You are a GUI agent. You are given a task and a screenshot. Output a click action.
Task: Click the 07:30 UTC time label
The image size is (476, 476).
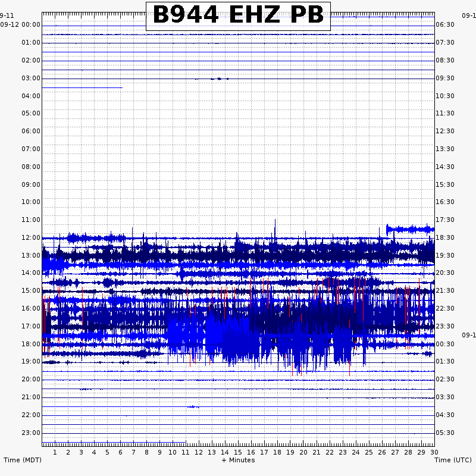[x=445, y=42]
